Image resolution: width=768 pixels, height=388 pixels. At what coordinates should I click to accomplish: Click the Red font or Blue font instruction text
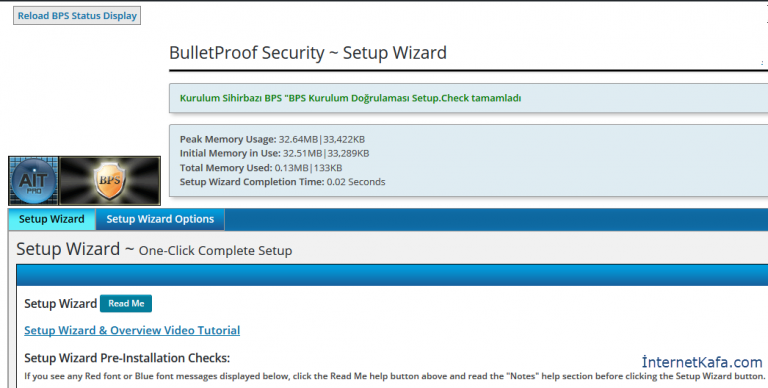[395, 376]
